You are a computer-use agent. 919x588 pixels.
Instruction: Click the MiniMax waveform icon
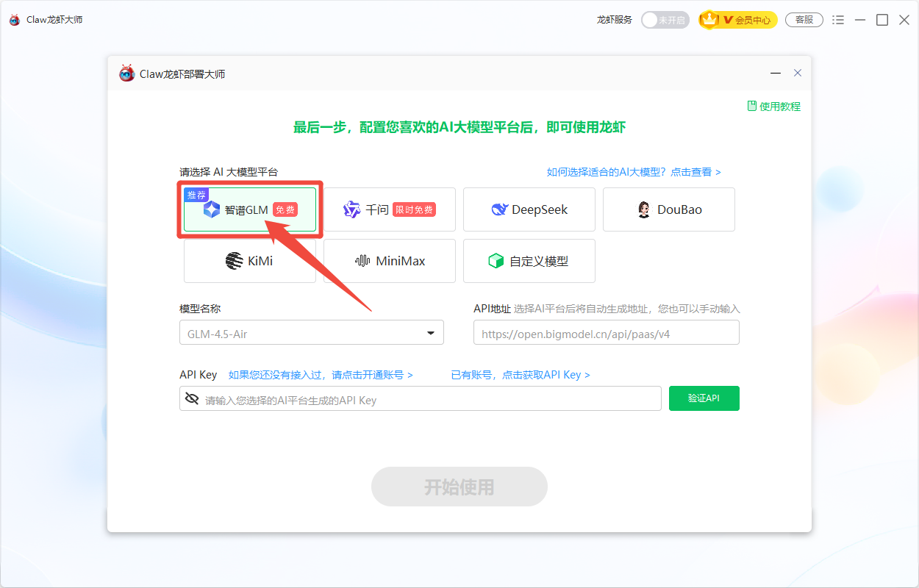click(362, 261)
